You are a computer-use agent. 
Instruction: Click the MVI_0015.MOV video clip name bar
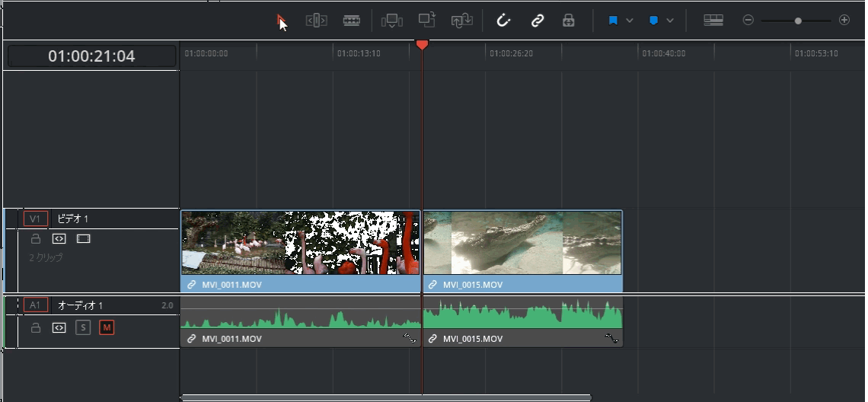coord(522,285)
